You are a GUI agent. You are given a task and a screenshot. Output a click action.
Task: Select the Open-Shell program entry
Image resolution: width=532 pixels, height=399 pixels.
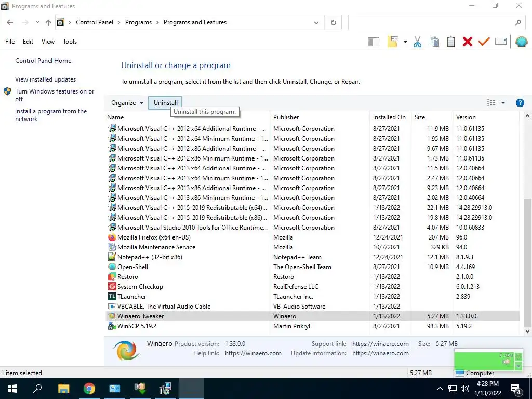312,267
